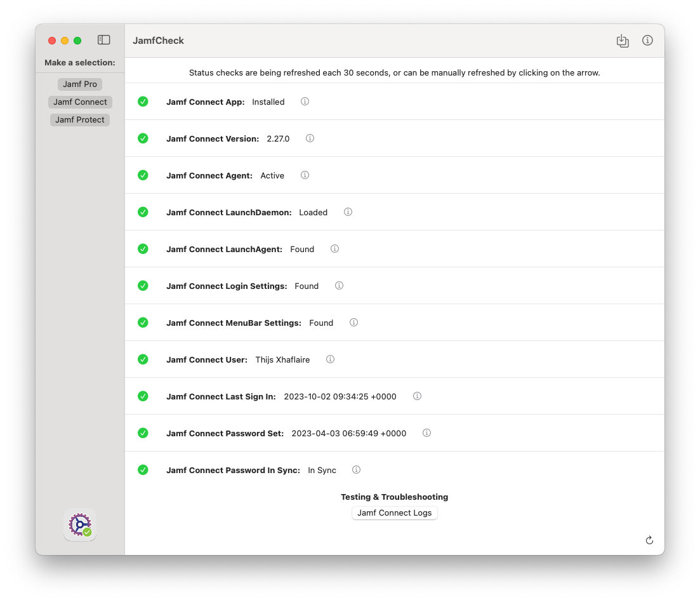
Task: Open the app info icon in title bar
Action: pos(647,40)
